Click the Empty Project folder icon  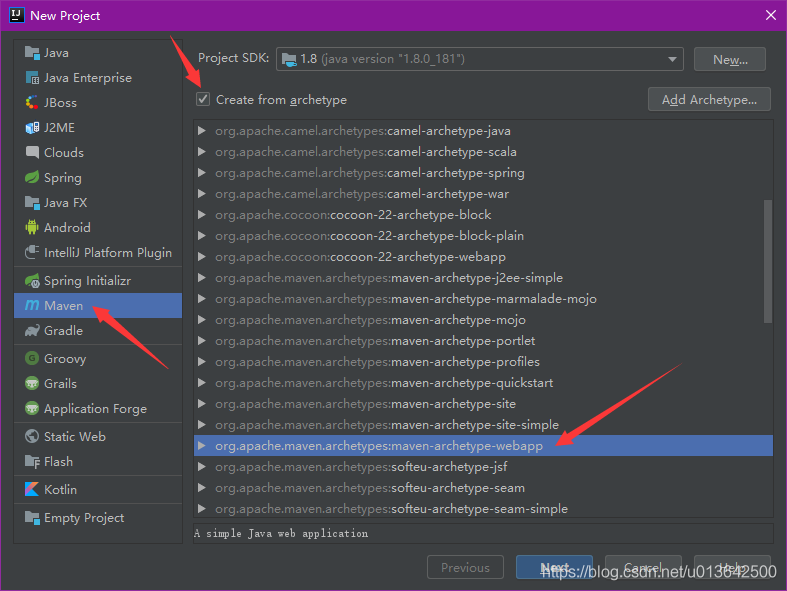pos(32,517)
